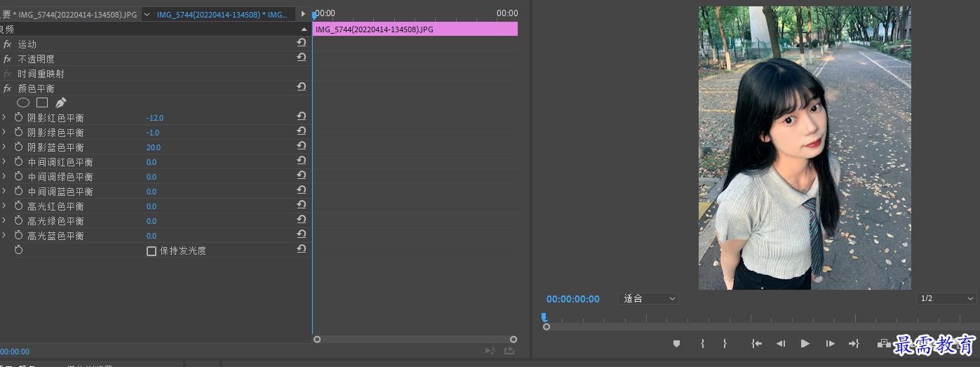Click the 阴影蓝色平衡 value 20.0
Screen dimensions: 980x367
click(154, 147)
